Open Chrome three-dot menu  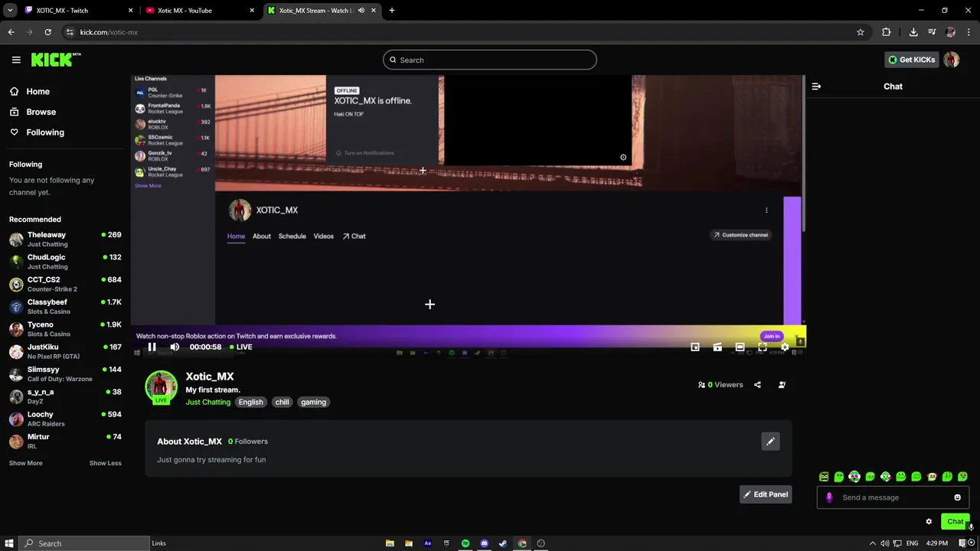[969, 32]
